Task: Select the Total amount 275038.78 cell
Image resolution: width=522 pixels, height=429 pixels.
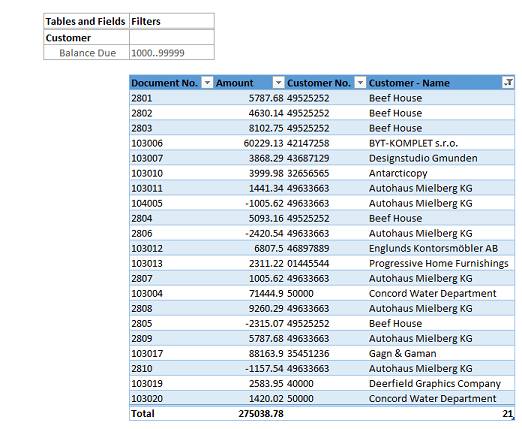Action: tap(250, 413)
